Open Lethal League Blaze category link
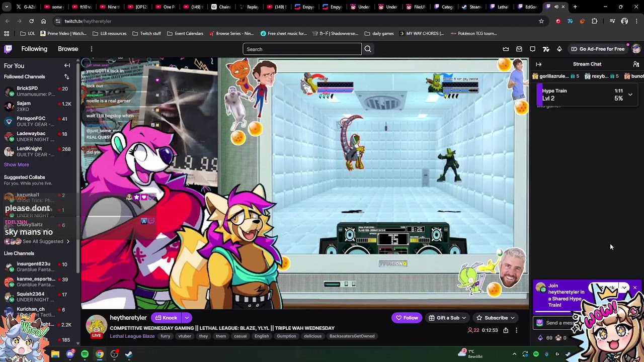This screenshot has height=362, width=644. click(x=133, y=336)
